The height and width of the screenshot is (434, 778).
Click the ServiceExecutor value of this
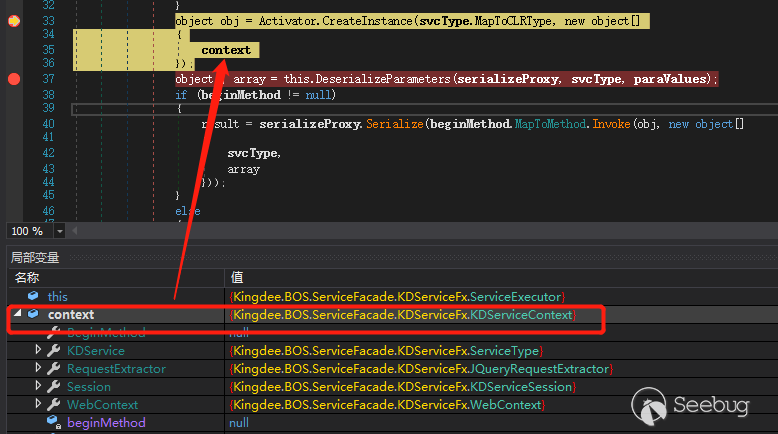[x=397, y=297]
